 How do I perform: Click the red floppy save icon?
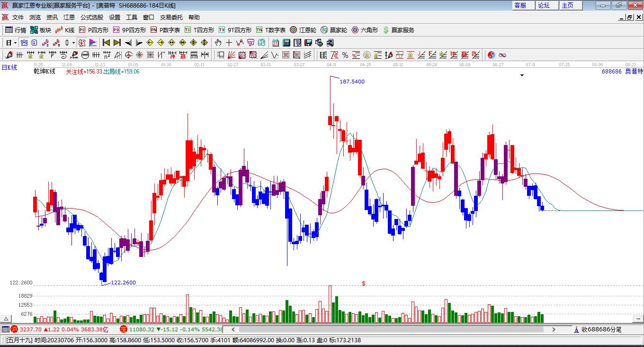click(x=308, y=43)
